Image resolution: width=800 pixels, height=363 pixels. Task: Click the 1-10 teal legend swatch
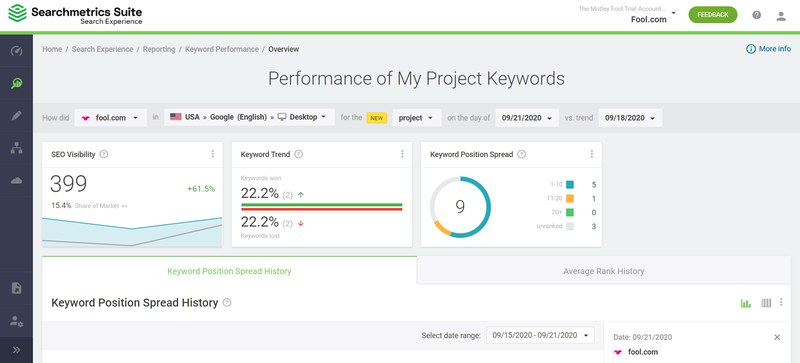(x=570, y=185)
